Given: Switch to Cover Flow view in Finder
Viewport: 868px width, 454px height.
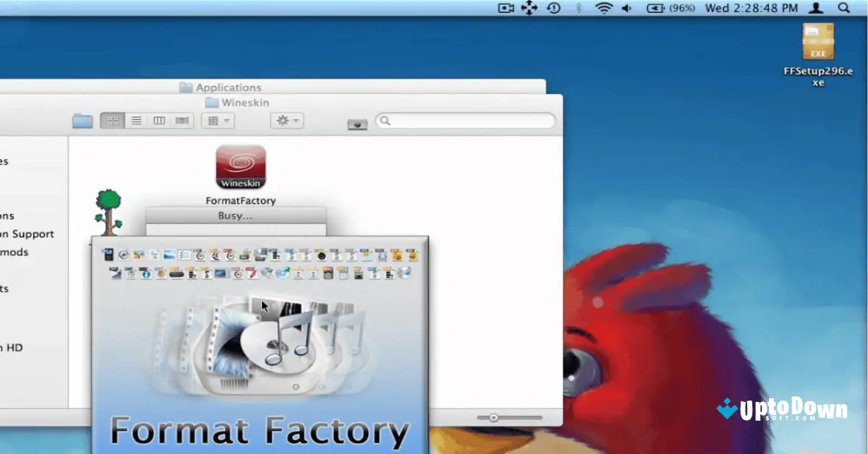Looking at the screenshot, I should (182, 120).
